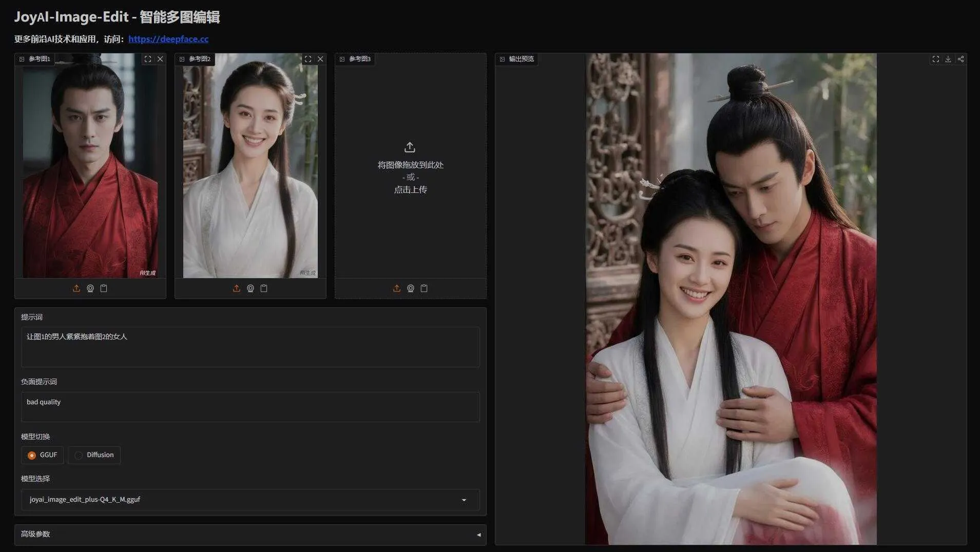
Task: Paste from clipboard under 参考图2
Action: click(264, 288)
